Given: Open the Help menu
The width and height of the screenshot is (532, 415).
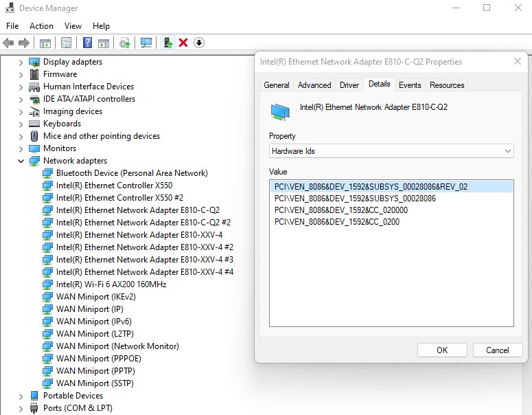Looking at the screenshot, I should click(101, 26).
